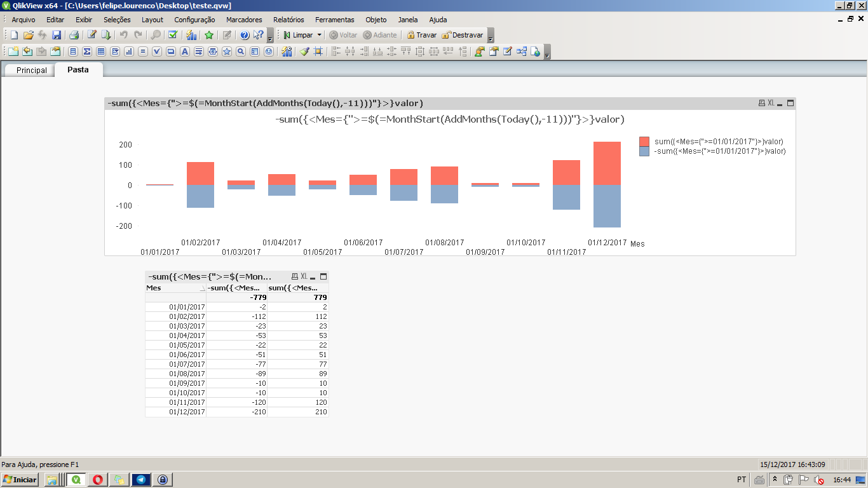
Task: Create a Statistics Box sigma icon
Action: pyautogui.click(x=87, y=51)
